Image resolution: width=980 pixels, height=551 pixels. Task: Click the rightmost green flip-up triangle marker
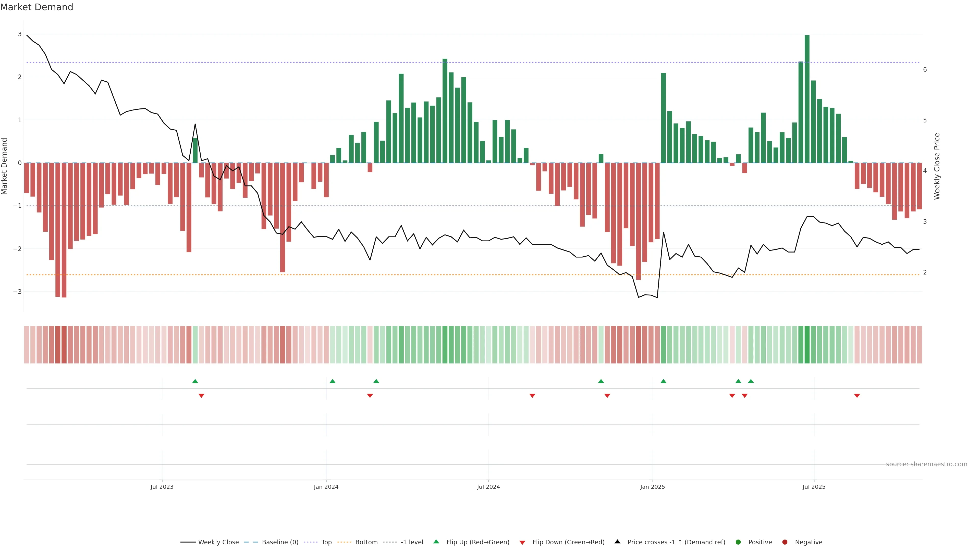751,381
